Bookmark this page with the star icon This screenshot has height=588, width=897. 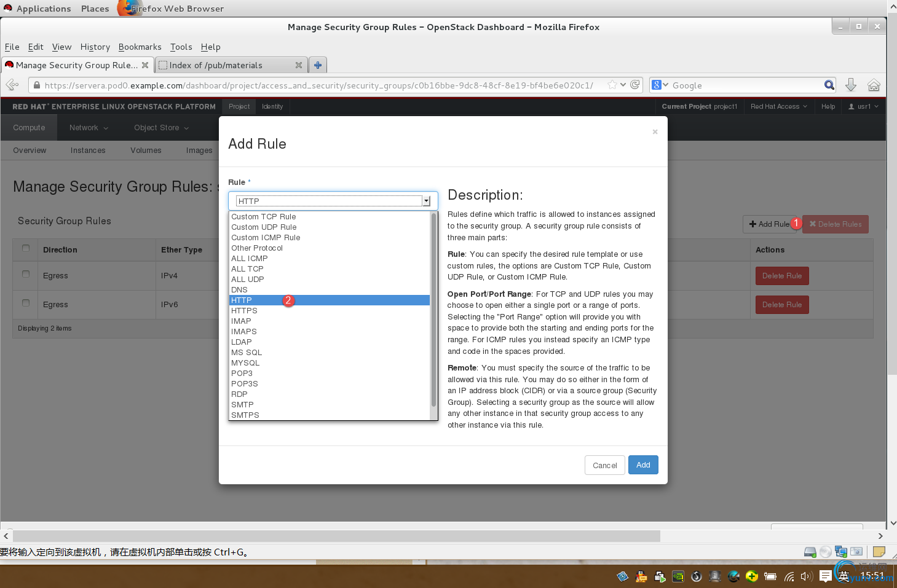pyautogui.click(x=612, y=85)
